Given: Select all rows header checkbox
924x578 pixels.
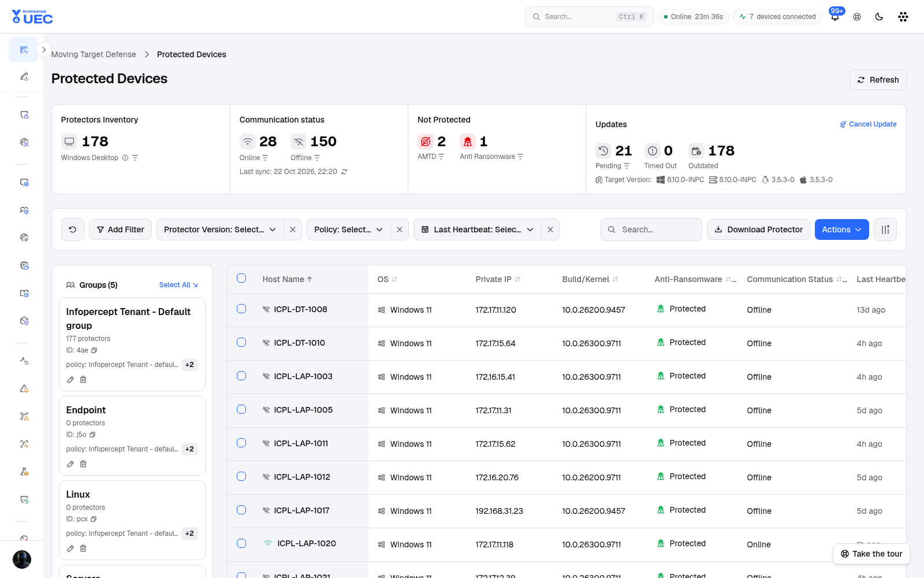Looking at the screenshot, I should [x=241, y=278].
